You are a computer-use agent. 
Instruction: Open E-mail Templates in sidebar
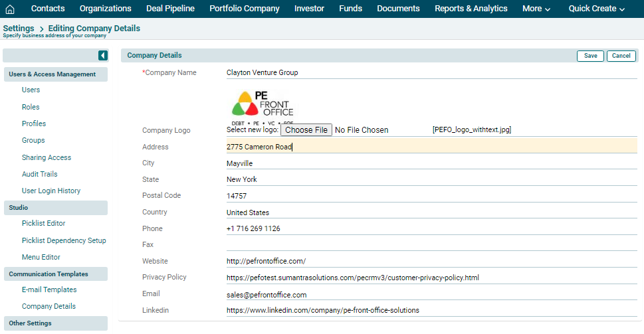[x=49, y=290]
